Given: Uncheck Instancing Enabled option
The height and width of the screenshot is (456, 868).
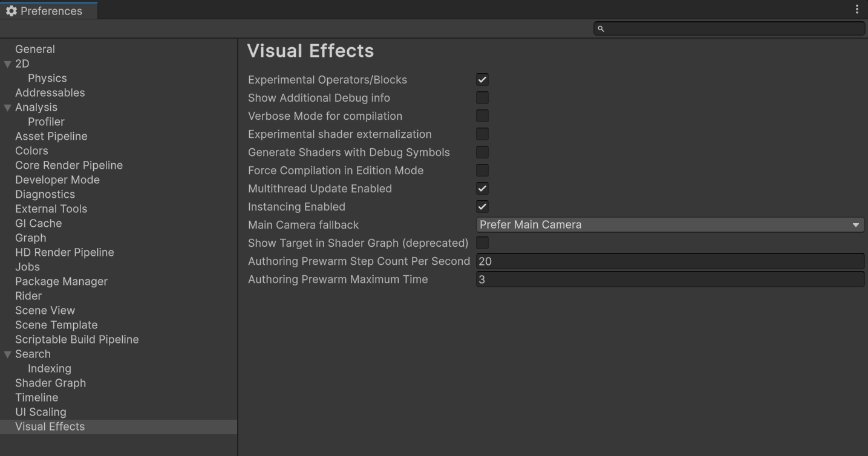Looking at the screenshot, I should 482,207.
